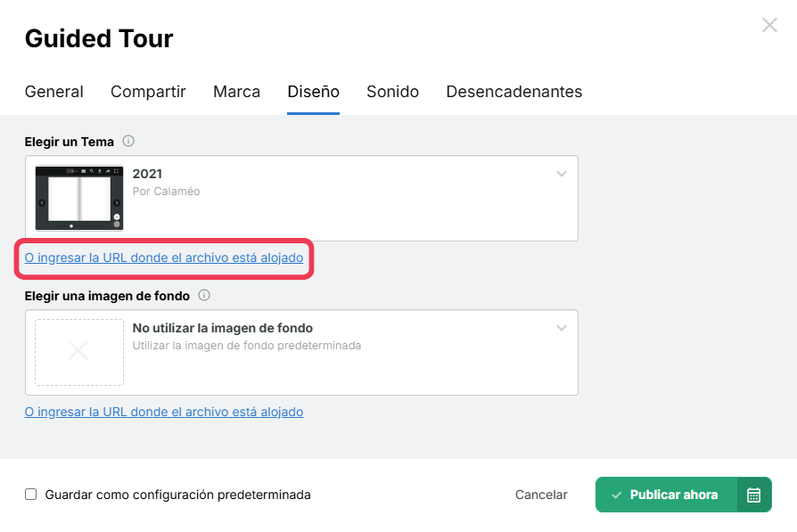Click the '2021' theme name text
The width and height of the screenshot is (797, 532).
[147, 174]
